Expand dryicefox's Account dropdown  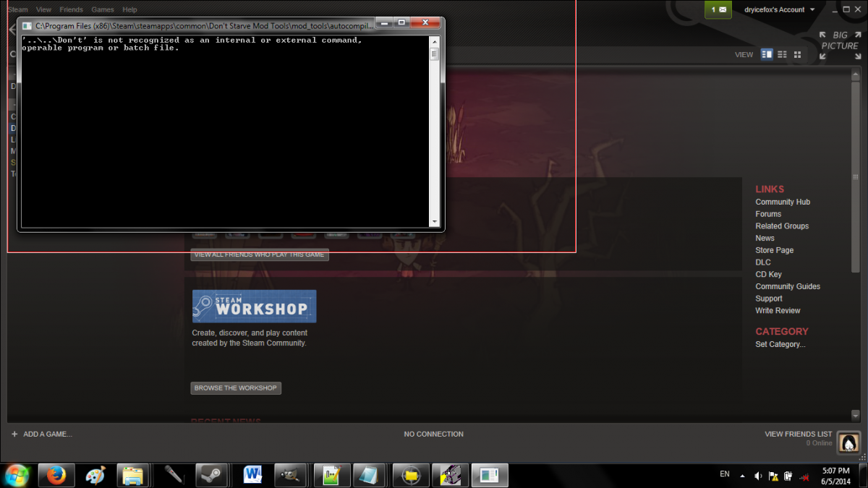[x=780, y=9]
